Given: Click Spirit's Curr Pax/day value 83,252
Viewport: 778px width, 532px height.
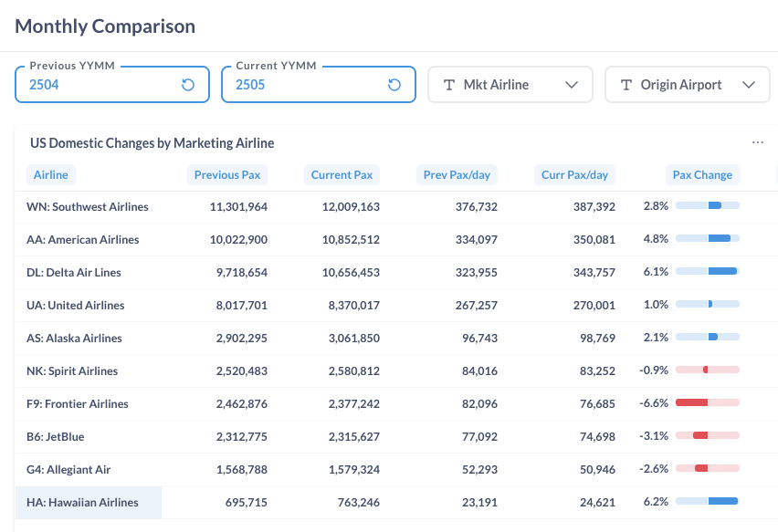Looking at the screenshot, I should pos(597,370).
